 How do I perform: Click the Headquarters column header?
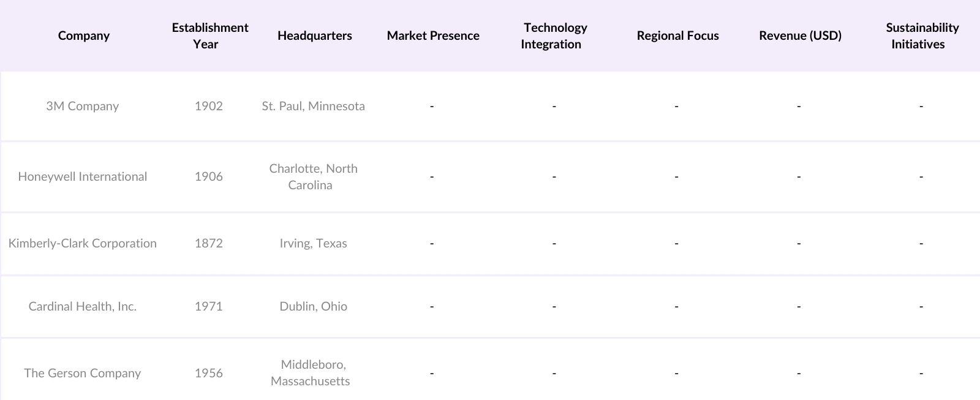(x=314, y=36)
